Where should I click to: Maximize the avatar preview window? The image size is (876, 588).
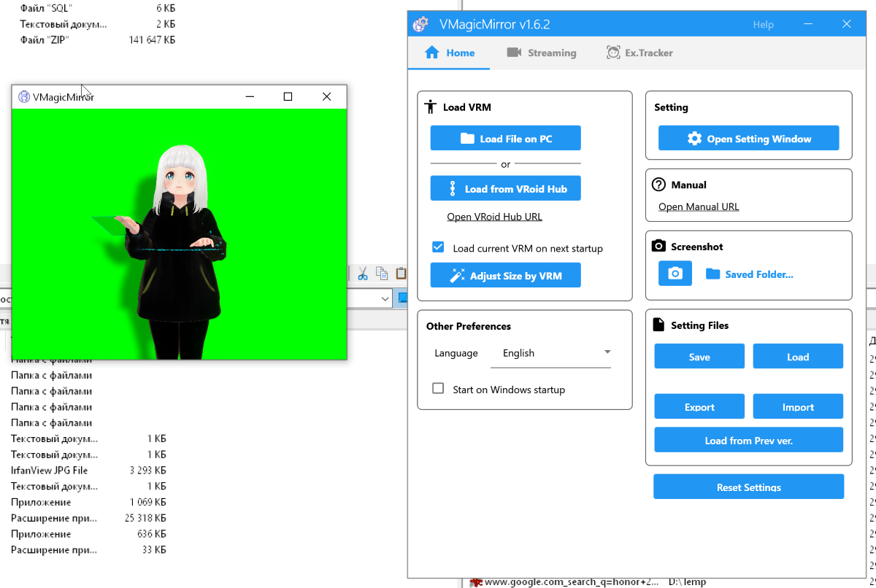coord(288,96)
